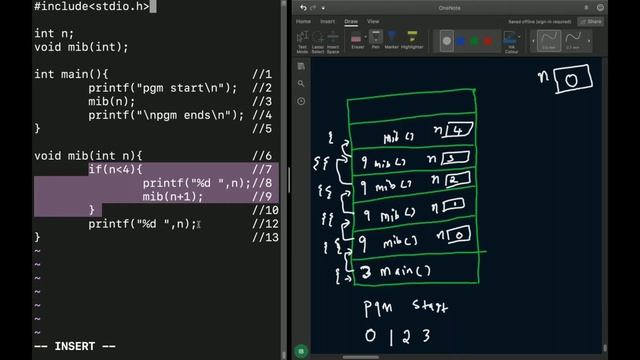Open the Insert tab in OneNote
The width and height of the screenshot is (640, 360).
pyautogui.click(x=327, y=21)
